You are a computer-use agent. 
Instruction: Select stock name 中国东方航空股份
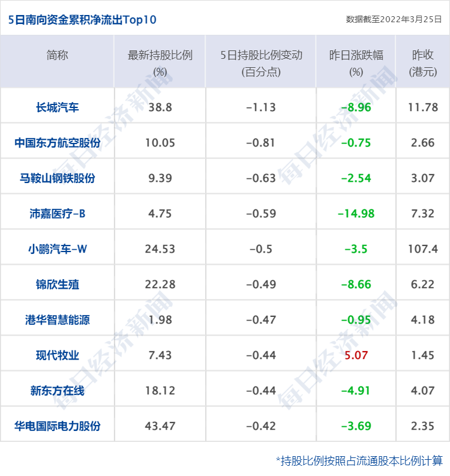tap(58, 143)
